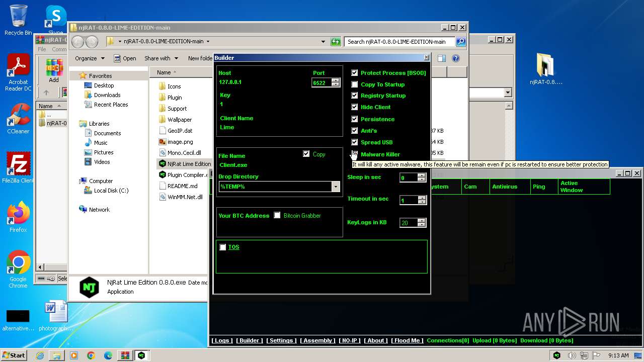Viewport: 644px width, 362px height.
Task: Toggle Protect Process [BSOD] checkbox
Action: (x=355, y=73)
